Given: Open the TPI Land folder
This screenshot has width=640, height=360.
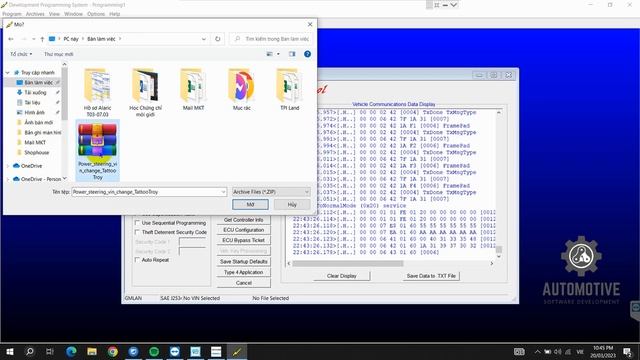Looking at the screenshot, I should point(290,89).
